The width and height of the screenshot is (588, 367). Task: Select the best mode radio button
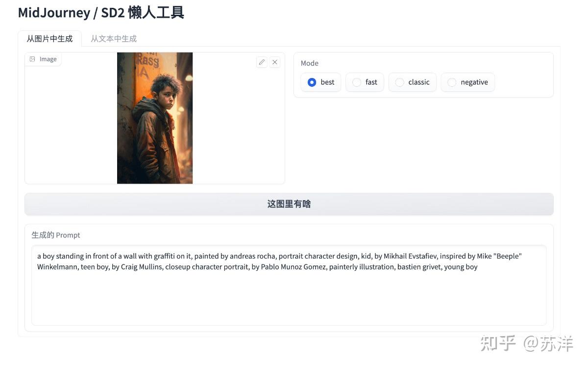pyautogui.click(x=312, y=82)
